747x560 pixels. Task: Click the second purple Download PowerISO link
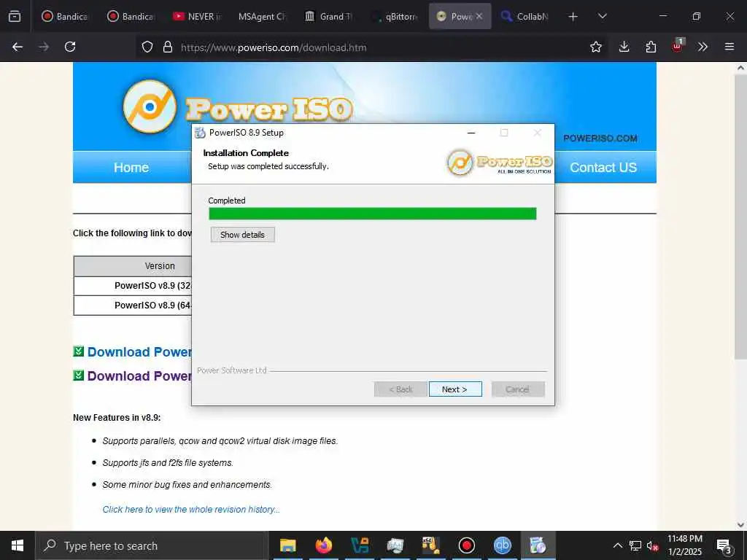[139, 376]
